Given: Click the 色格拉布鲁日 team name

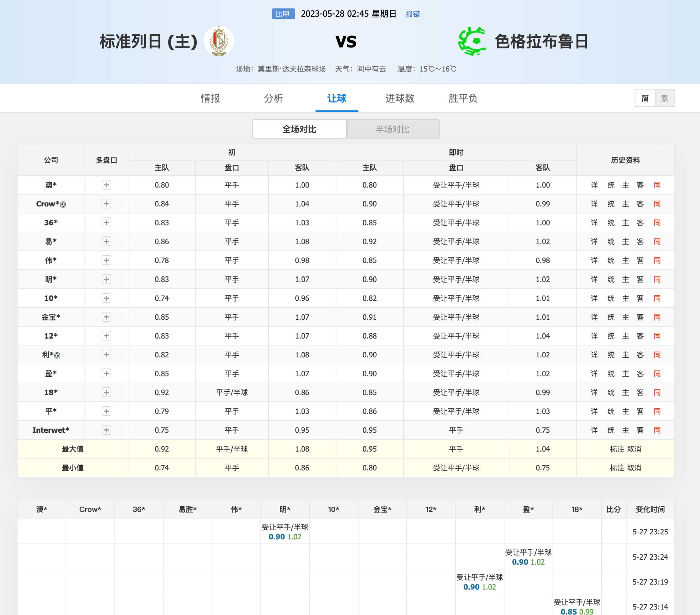Looking at the screenshot, I should pos(541,42).
